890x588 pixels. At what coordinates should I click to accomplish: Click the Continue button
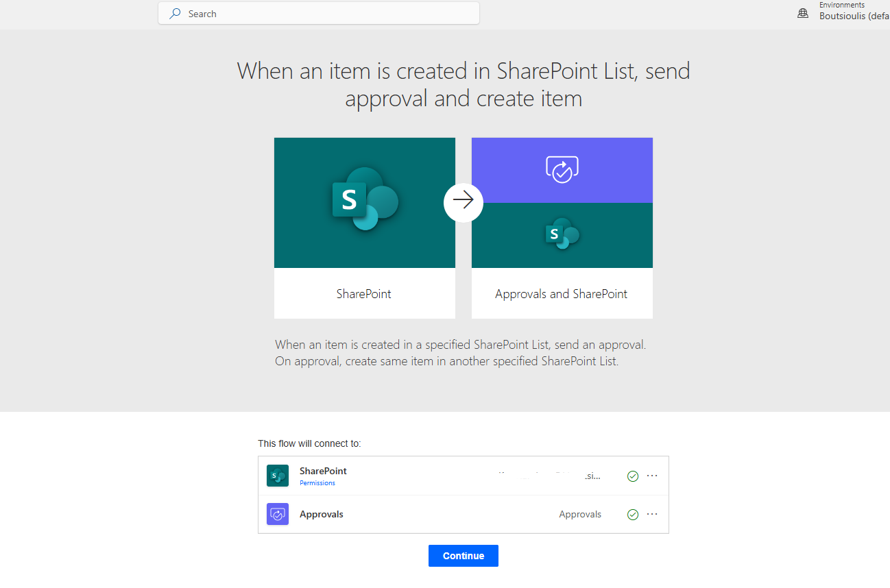click(x=464, y=556)
